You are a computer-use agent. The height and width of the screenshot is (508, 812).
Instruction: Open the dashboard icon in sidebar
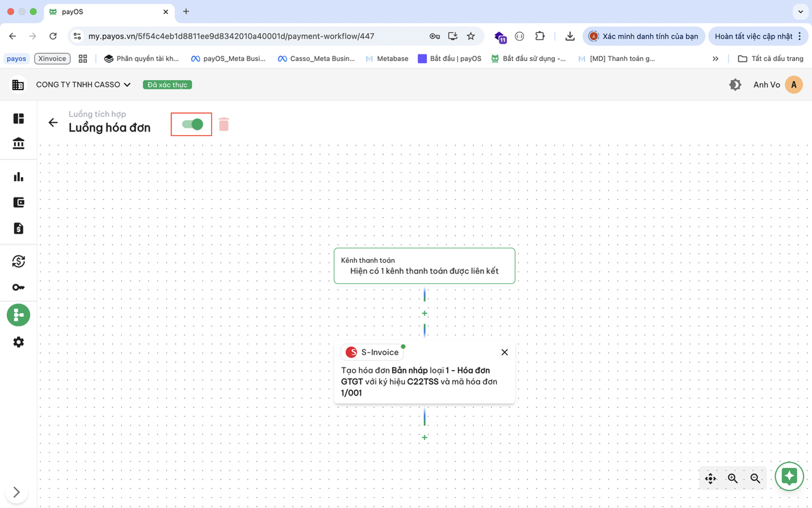coord(18,119)
